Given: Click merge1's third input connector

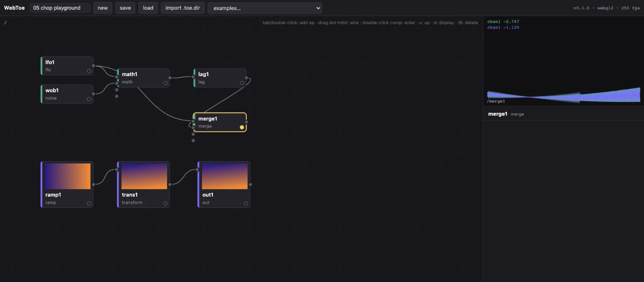Looking at the screenshot, I should (193, 134).
